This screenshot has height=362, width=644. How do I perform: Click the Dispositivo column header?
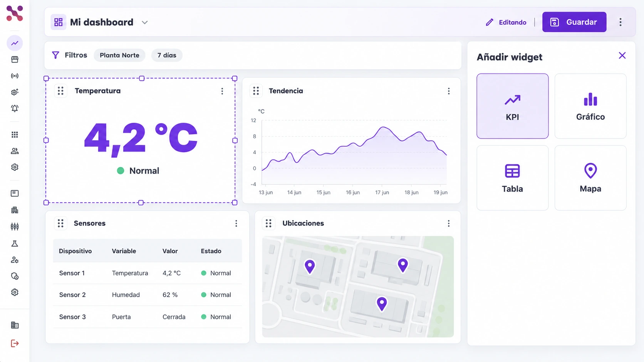tap(75, 251)
